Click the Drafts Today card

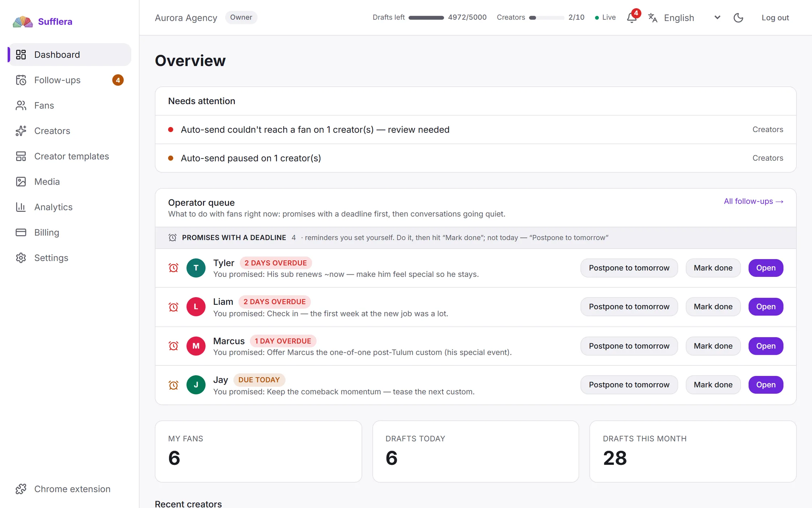coord(476,451)
